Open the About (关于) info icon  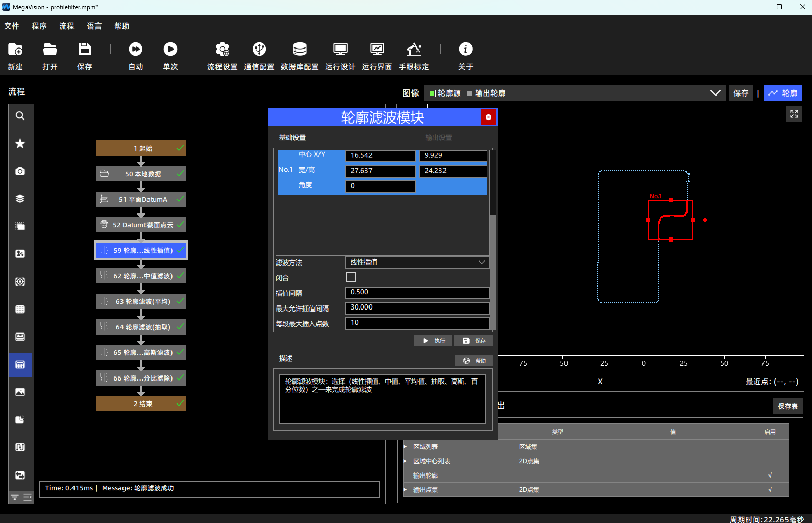pos(466,50)
